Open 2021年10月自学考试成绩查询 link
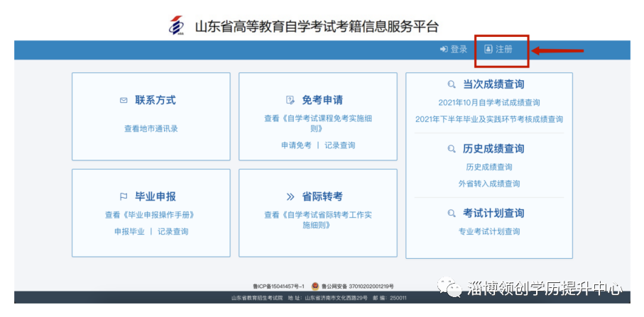 [x=489, y=103]
